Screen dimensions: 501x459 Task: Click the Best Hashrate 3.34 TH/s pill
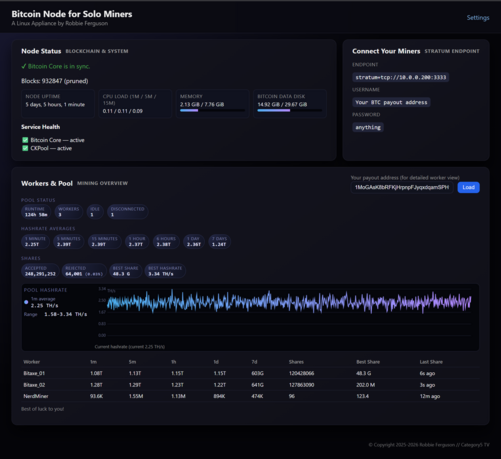tap(165, 271)
